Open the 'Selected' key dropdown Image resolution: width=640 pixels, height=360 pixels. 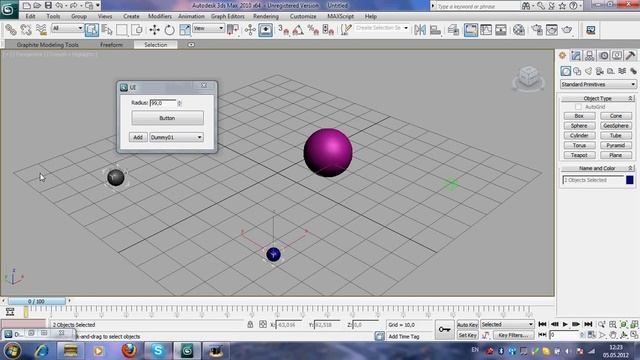[507, 324]
